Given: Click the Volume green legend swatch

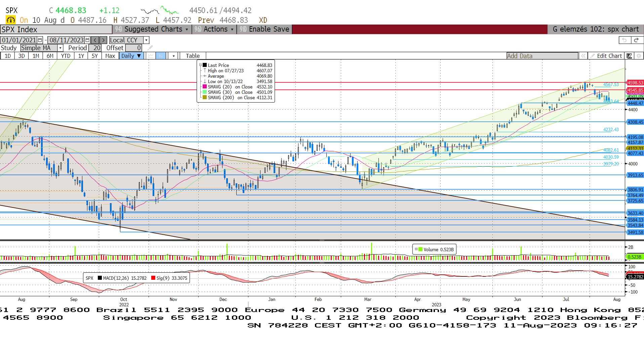Looking at the screenshot, I should (420, 250).
